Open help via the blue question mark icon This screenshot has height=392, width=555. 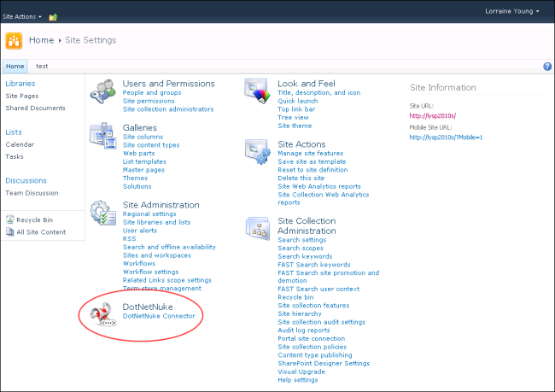point(547,67)
